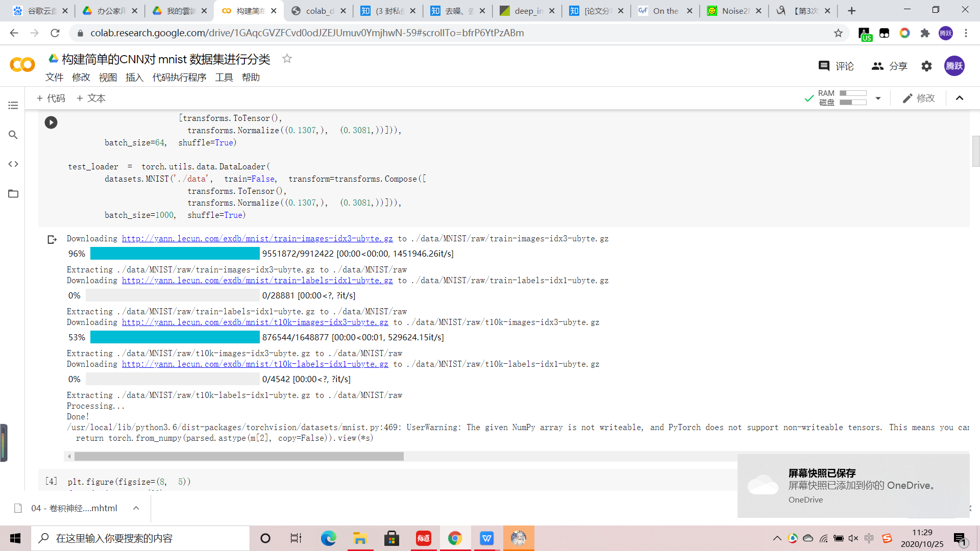
Task: Star this Colab notebook
Action: (287, 59)
